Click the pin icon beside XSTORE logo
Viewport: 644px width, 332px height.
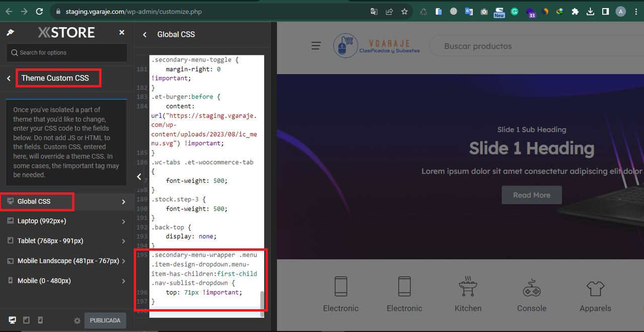point(10,33)
